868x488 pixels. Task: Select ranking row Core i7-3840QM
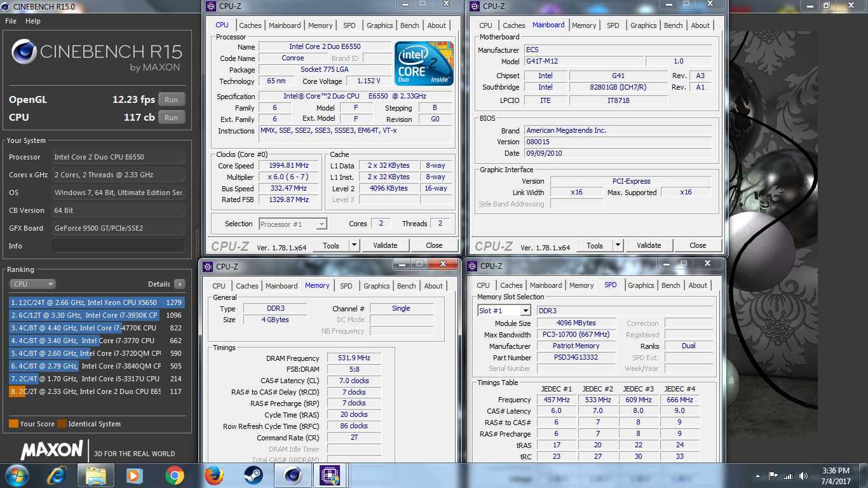click(x=97, y=366)
